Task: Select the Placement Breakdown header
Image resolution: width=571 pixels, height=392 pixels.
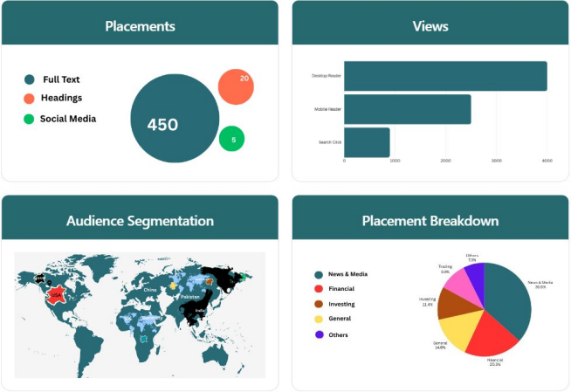Action: click(x=430, y=221)
